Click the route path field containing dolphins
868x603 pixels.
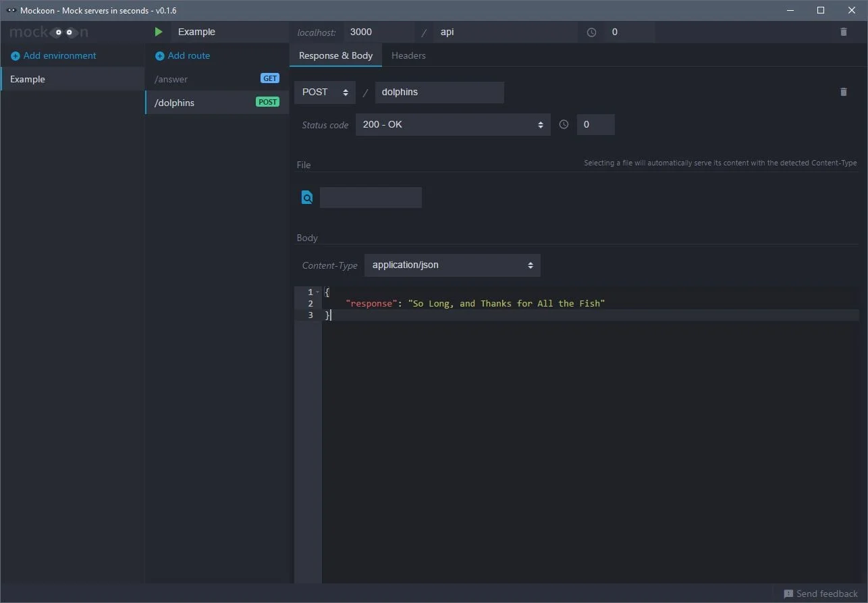pos(439,92)
